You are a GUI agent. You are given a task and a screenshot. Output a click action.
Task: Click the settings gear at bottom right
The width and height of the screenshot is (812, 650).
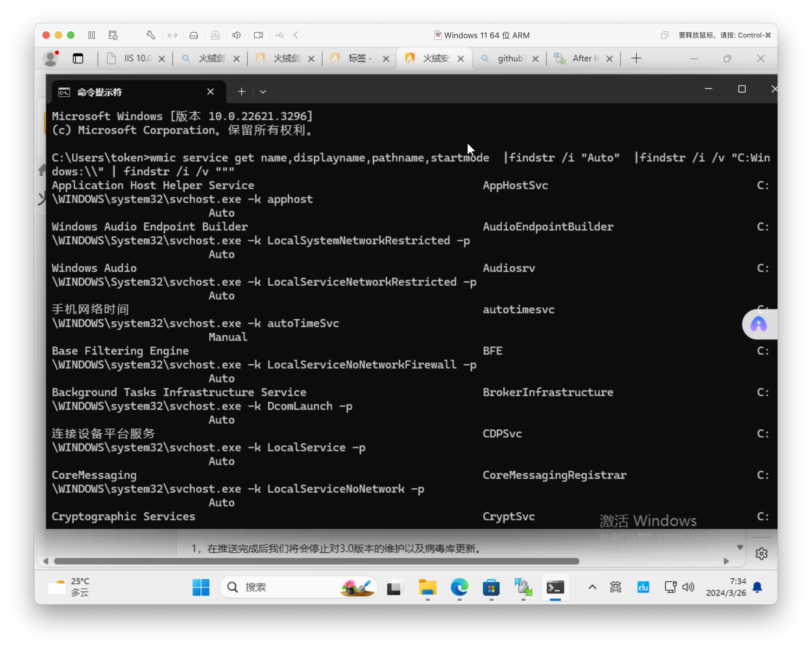(x=761, y=554)
